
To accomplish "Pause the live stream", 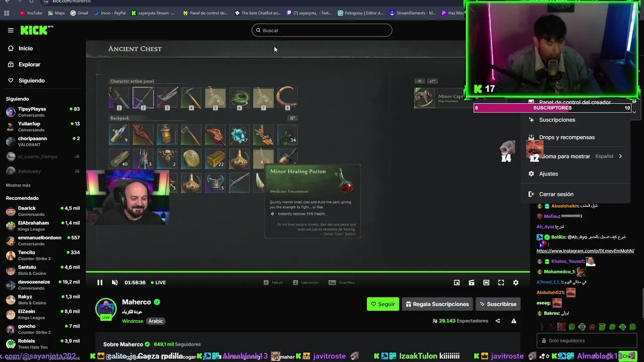I will coord(100,283).
